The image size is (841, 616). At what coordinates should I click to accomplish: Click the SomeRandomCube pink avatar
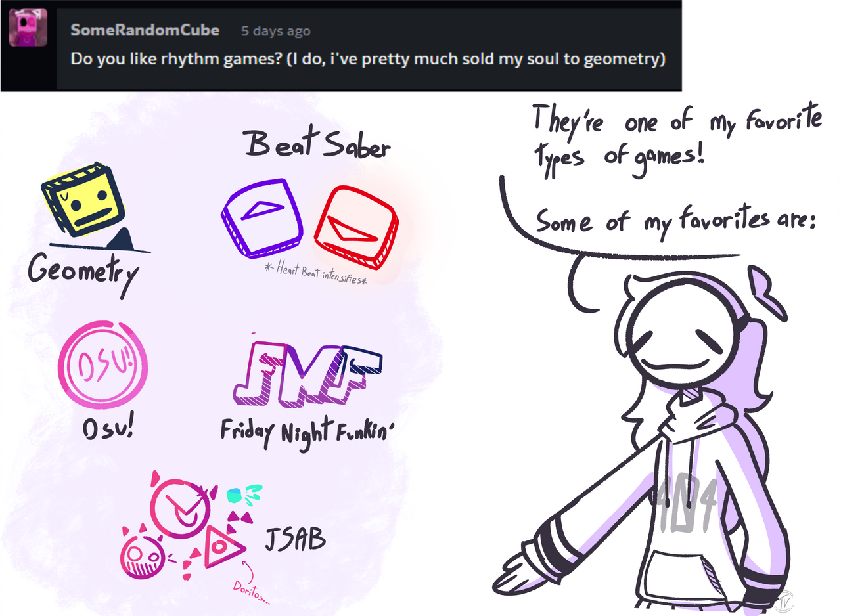point(28,27)
